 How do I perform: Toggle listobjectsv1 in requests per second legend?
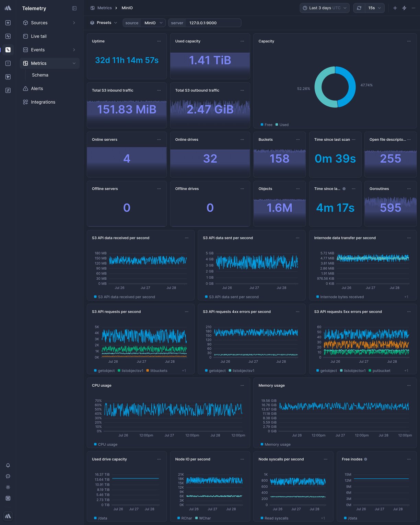tap(130, 371)
